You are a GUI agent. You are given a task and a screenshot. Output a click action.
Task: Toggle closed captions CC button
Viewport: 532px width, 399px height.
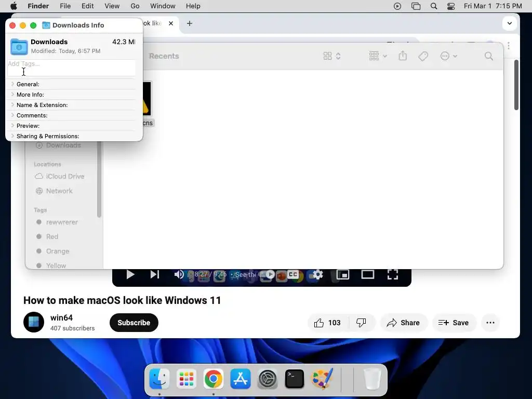[x=293, y=274]
